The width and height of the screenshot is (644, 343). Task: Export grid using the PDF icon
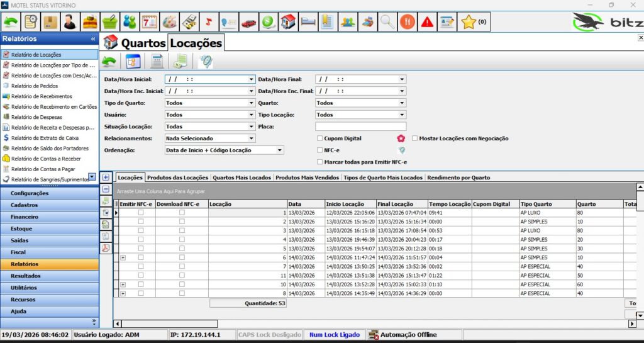point(106,248)
